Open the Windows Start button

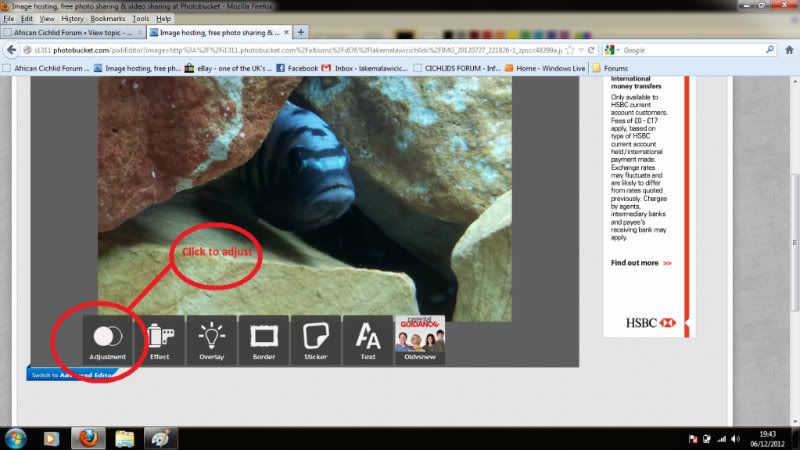[x=15, y=439]
